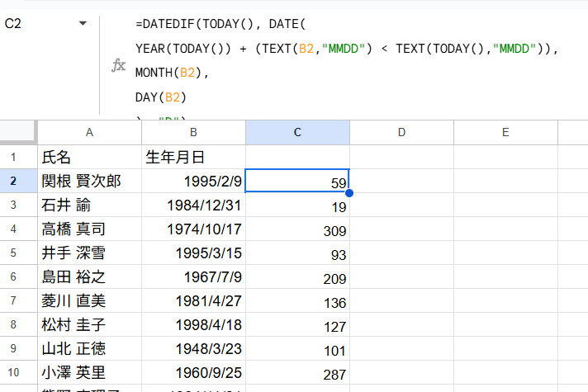Click the fill handle on cell C2

(x=349, y=192)
